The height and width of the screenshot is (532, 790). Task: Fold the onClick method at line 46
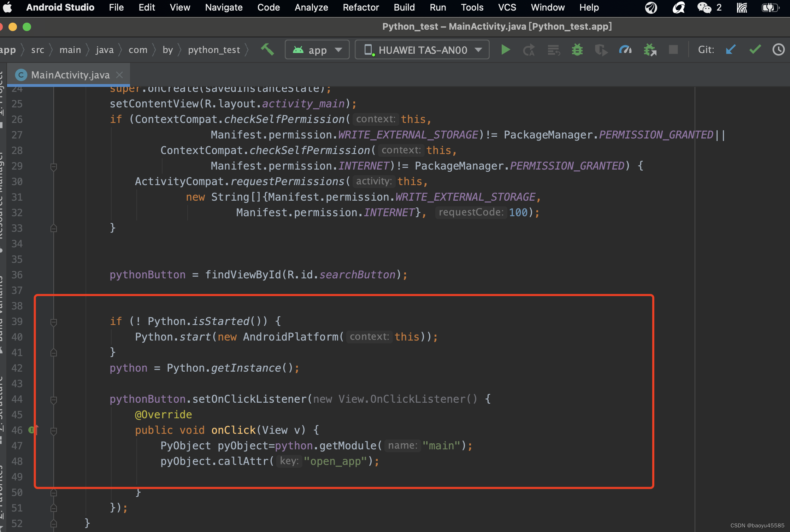click(x=54, y=431)
